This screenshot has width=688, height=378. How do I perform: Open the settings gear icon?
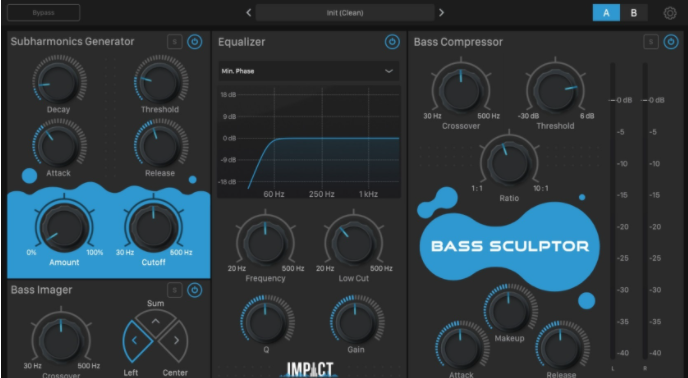click(x=670, y=13)
